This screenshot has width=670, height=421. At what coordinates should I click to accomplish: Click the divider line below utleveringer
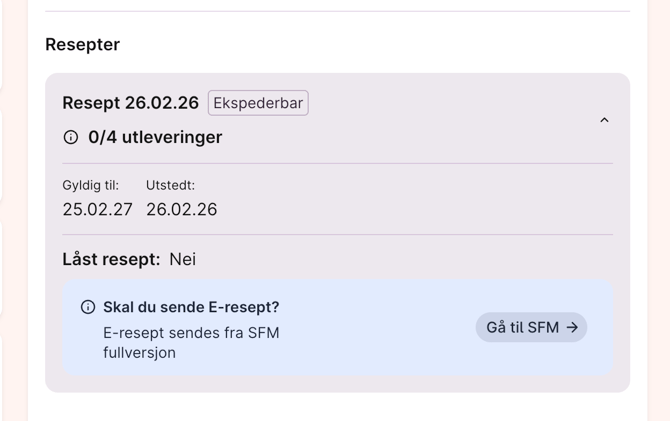click(x=337, y=163)
